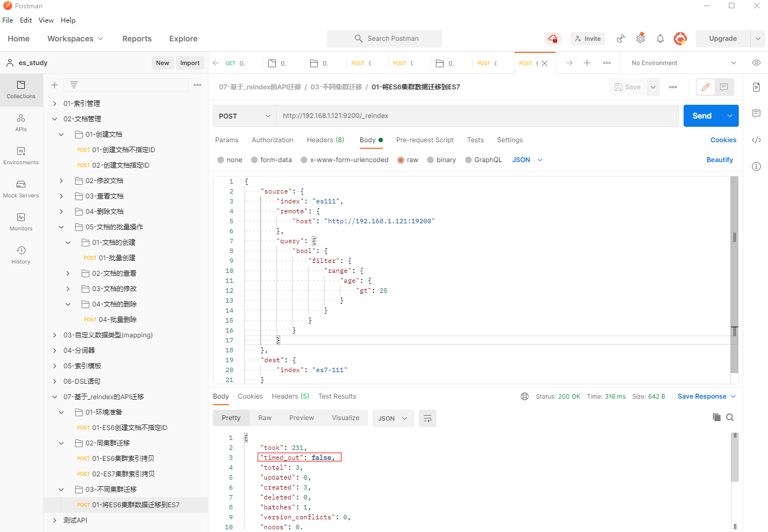Click the notifications bell icon
Viewport: 768px width, 532px height.
660,39
